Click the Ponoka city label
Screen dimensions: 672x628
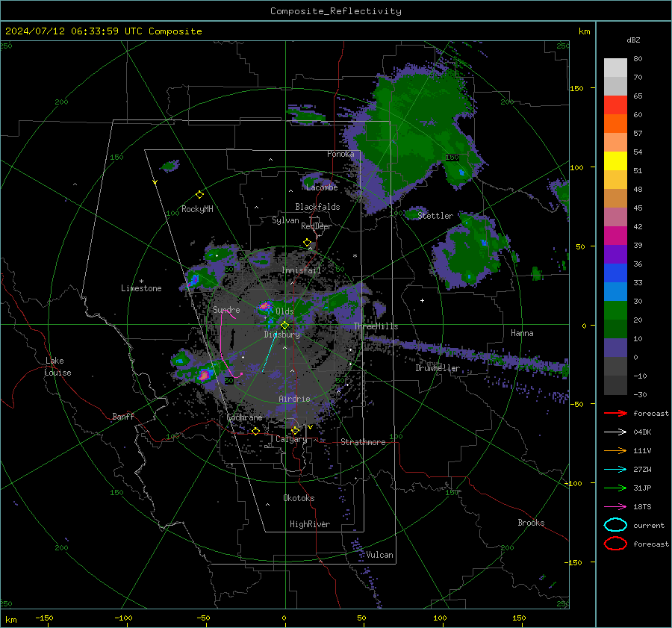340,154
